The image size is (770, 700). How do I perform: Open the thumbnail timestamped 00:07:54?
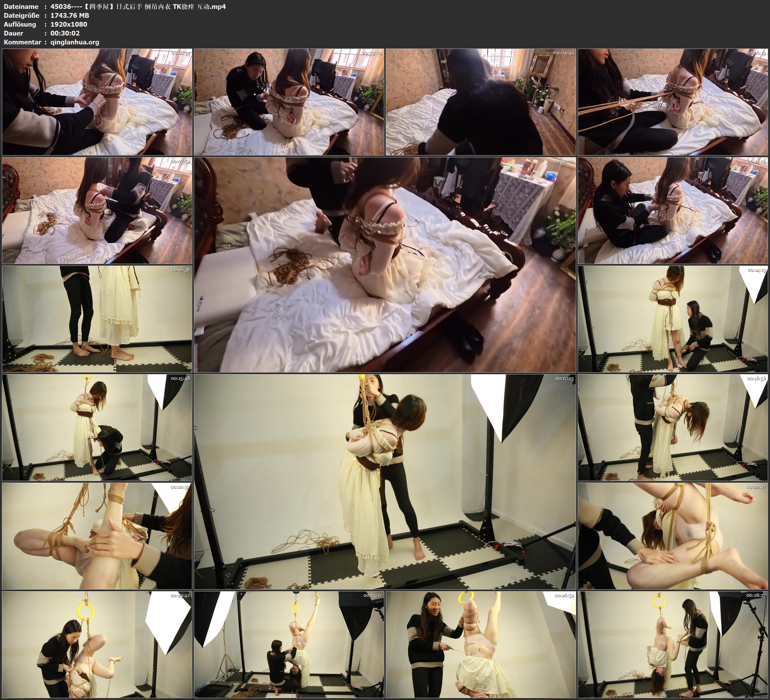click(x=97, y=210)
